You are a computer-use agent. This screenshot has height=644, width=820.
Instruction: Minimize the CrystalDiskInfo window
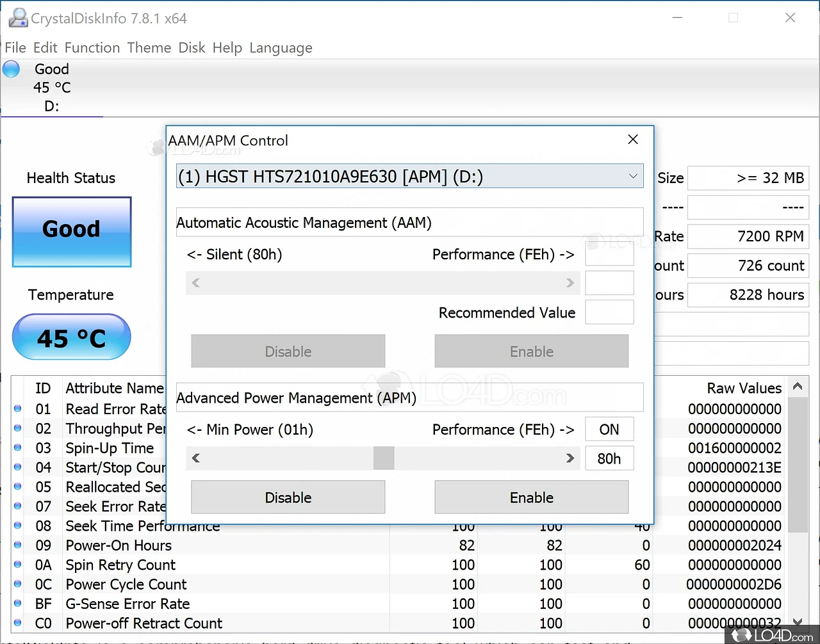pyautogui.click(x=677, y=18)
